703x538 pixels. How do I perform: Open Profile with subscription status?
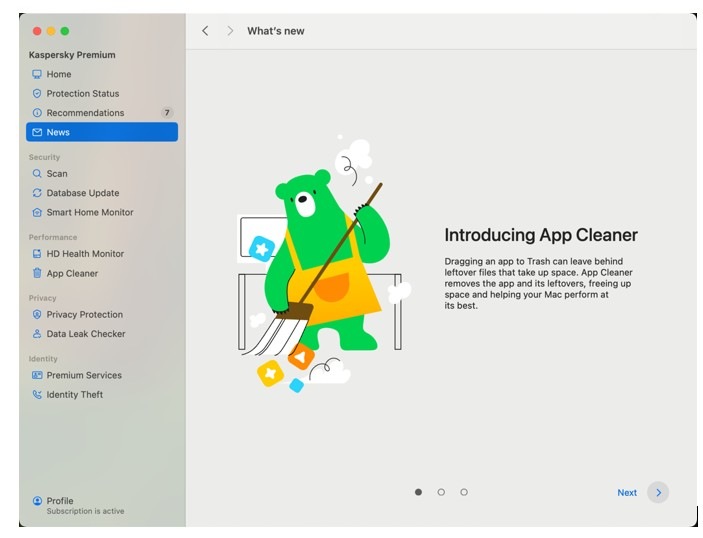102,505
